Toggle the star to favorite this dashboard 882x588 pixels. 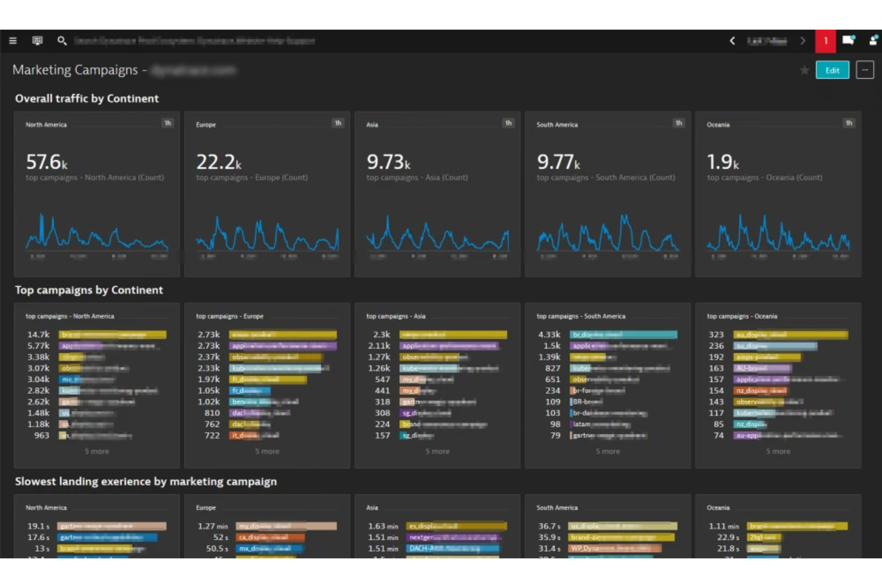(804, 70)
